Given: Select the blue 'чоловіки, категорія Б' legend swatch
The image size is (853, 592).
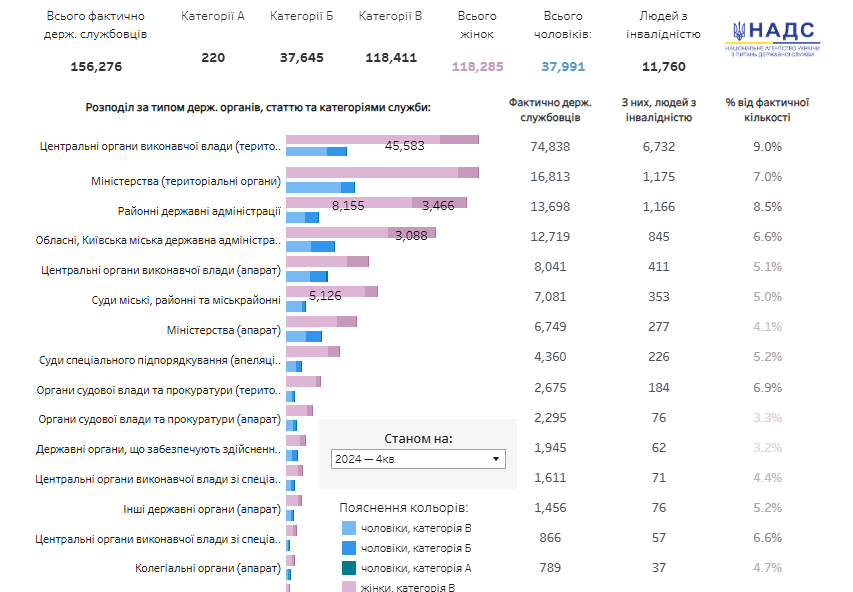Looking at the screenshot, I should point(348,548).
